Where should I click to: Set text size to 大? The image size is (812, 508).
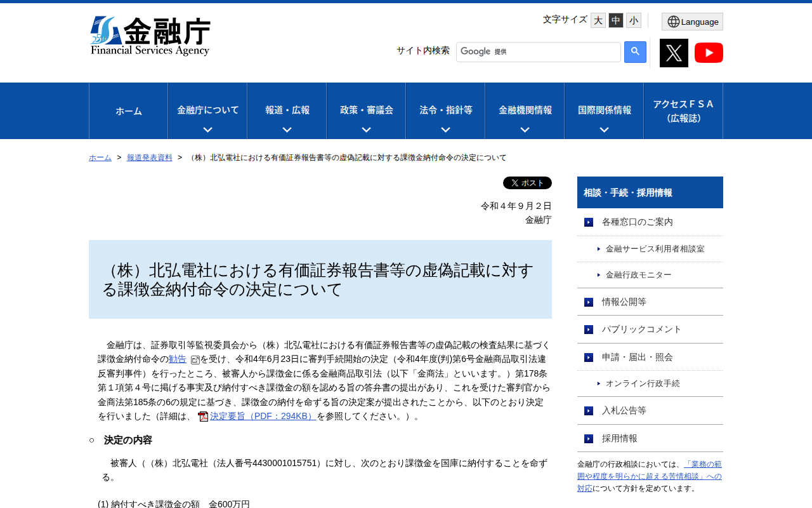point(598,20)
